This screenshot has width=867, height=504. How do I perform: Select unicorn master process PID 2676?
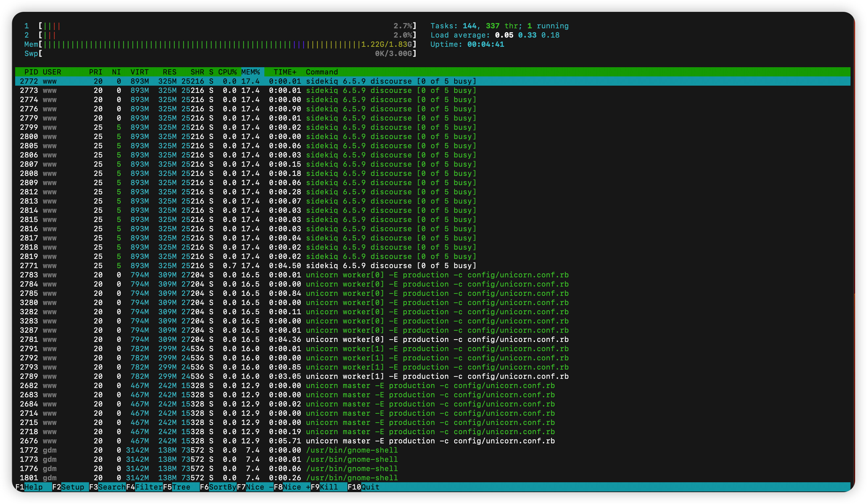click(433, 441)
